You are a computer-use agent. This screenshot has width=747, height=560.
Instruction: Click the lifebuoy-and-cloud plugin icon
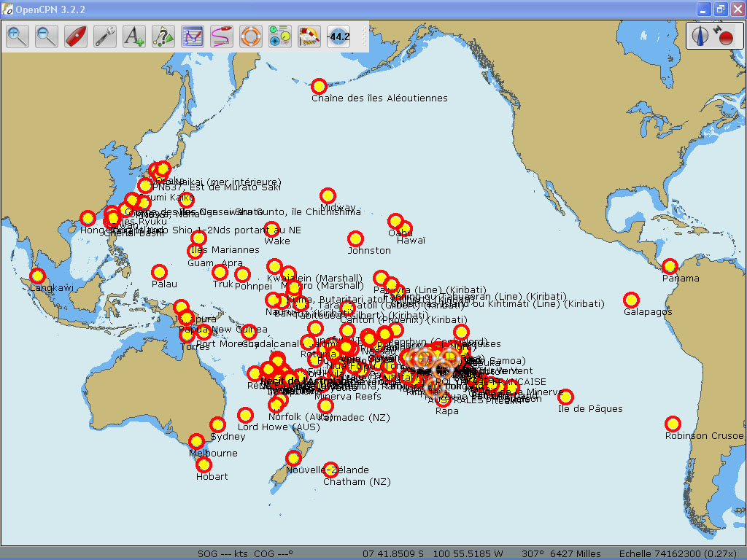pos(309,36)
